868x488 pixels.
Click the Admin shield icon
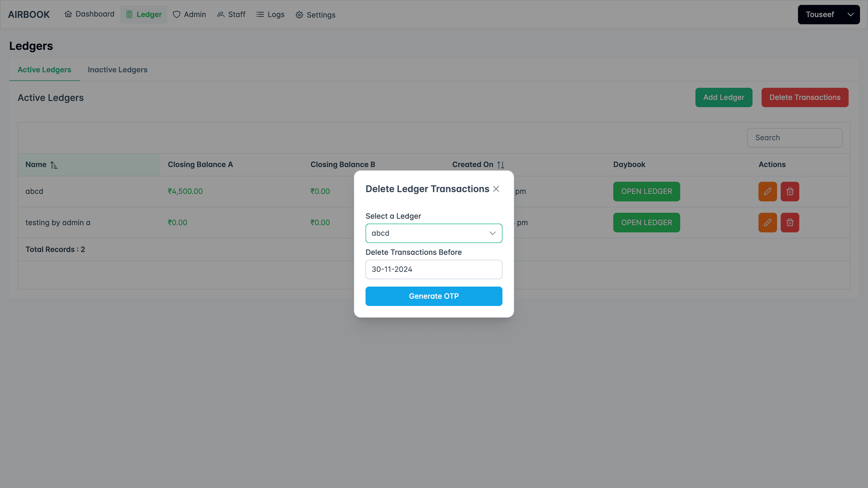pyautogui.click(x=177, y=14)
